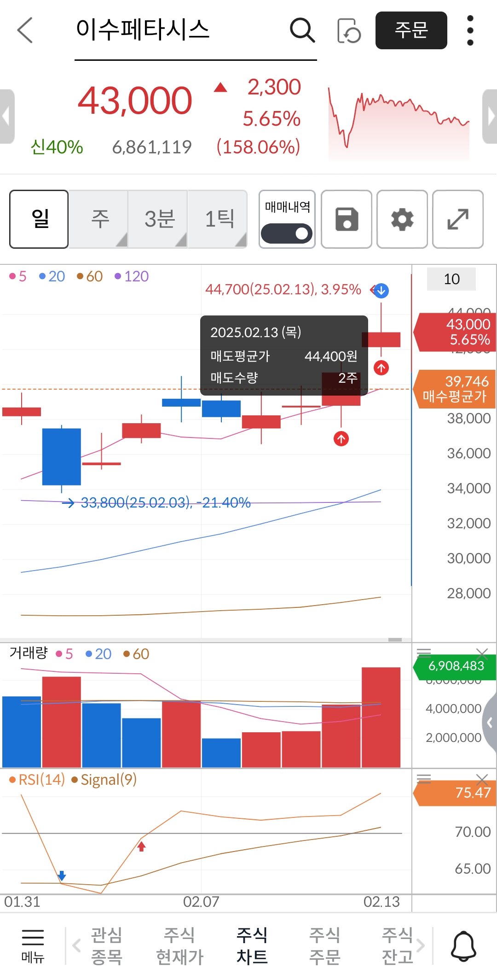The image size is (497, 980).
Task: Open the 주식주문 tab
Action: point(325,946)
